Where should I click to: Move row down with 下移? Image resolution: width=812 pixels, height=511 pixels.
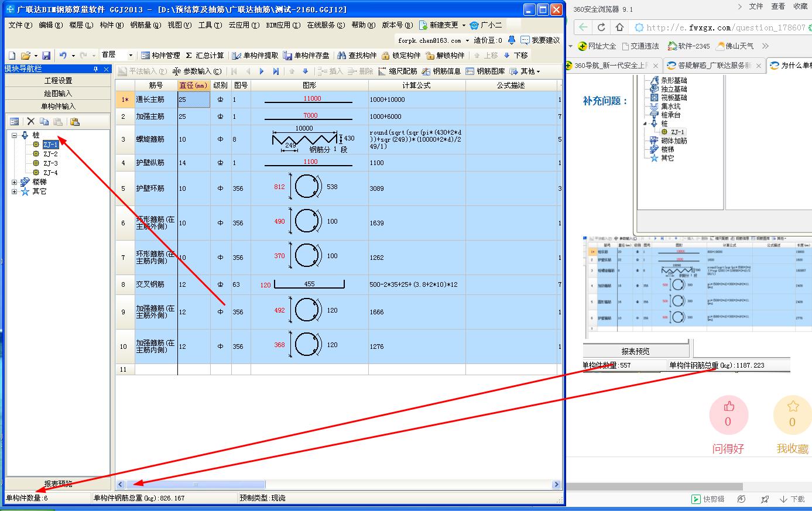click(x=516, y=55)
